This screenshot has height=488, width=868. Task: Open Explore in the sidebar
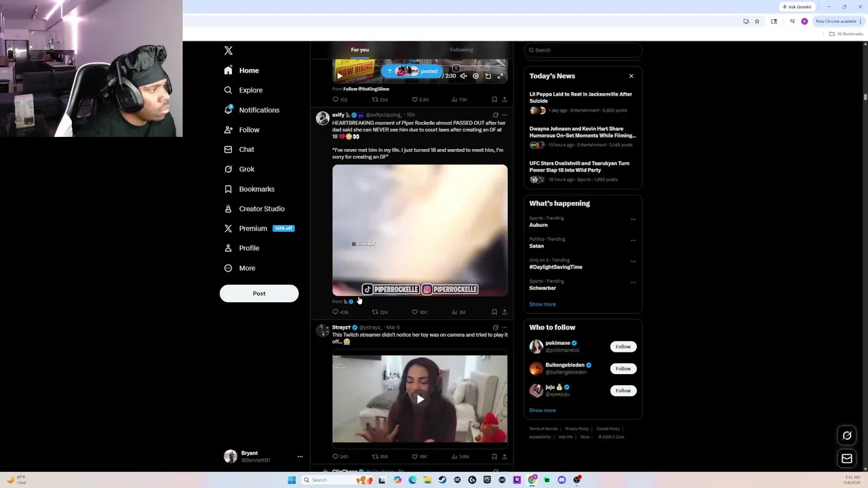[243, 90]
